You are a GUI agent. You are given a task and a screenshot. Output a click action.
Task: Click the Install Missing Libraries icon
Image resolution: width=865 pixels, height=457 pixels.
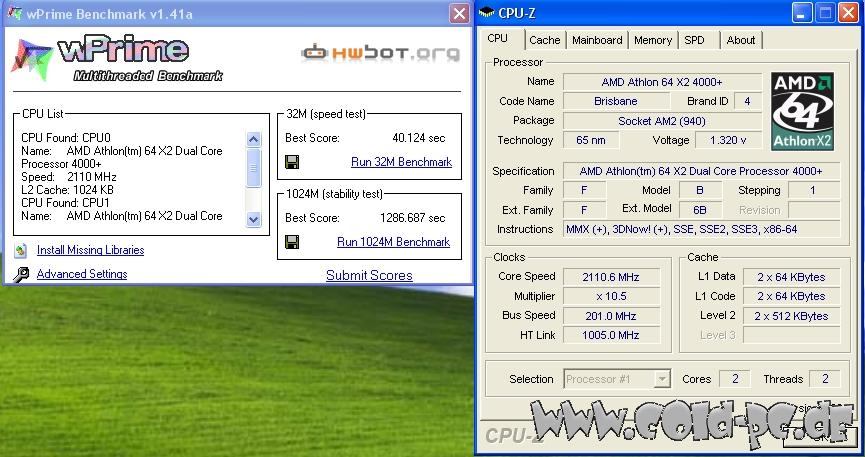(20, 251)
